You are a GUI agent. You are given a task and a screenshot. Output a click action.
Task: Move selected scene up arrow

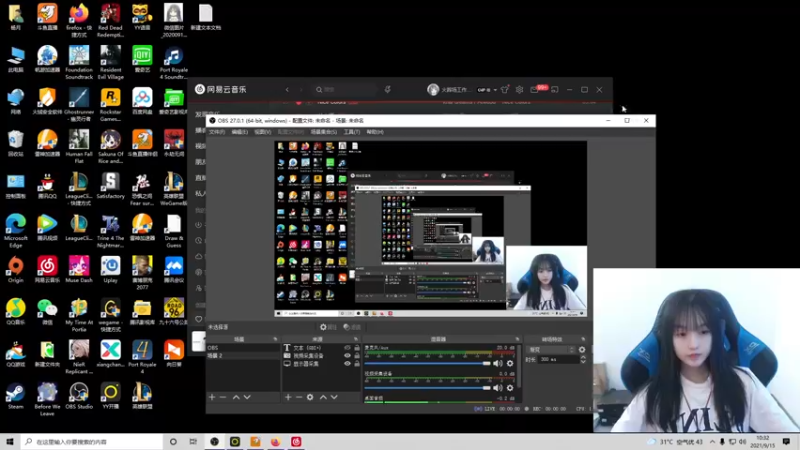[236, 397]
